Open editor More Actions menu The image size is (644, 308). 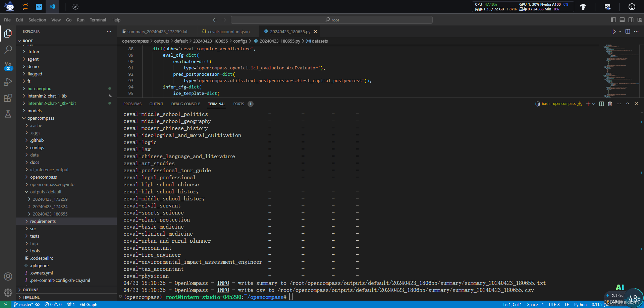(x=636, y=32)
